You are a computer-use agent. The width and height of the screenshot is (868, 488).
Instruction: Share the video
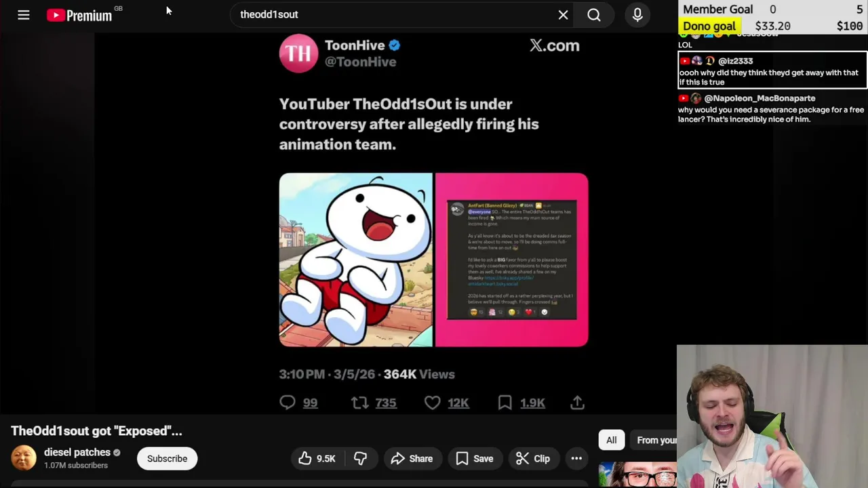412,459
